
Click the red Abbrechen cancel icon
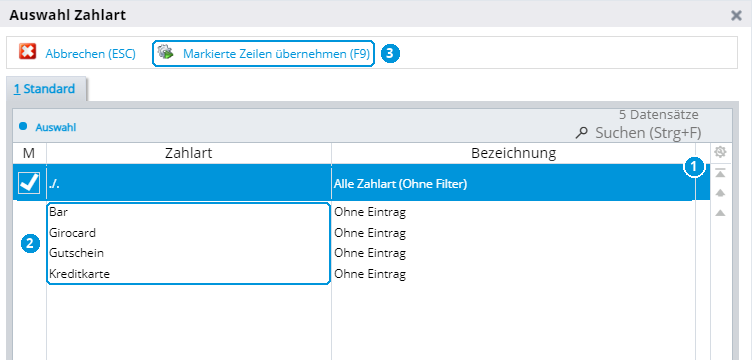point(28,52)
